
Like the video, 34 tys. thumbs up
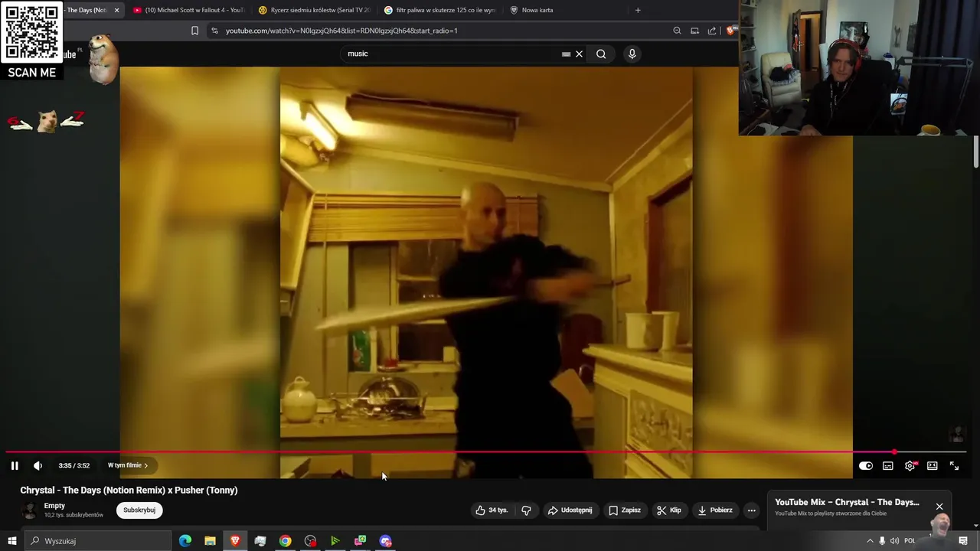click(492, 510)
